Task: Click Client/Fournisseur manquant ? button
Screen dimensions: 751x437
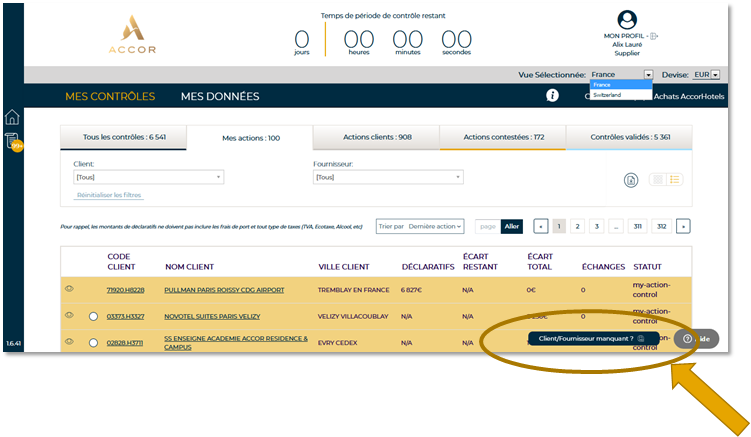Action: click(593, 339)
